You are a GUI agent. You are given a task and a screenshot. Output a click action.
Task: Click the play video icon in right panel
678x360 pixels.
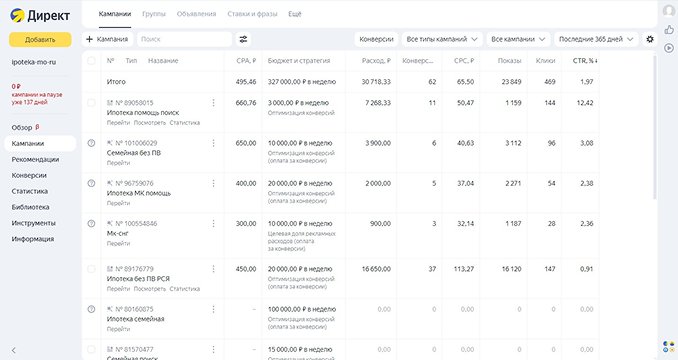669,48
